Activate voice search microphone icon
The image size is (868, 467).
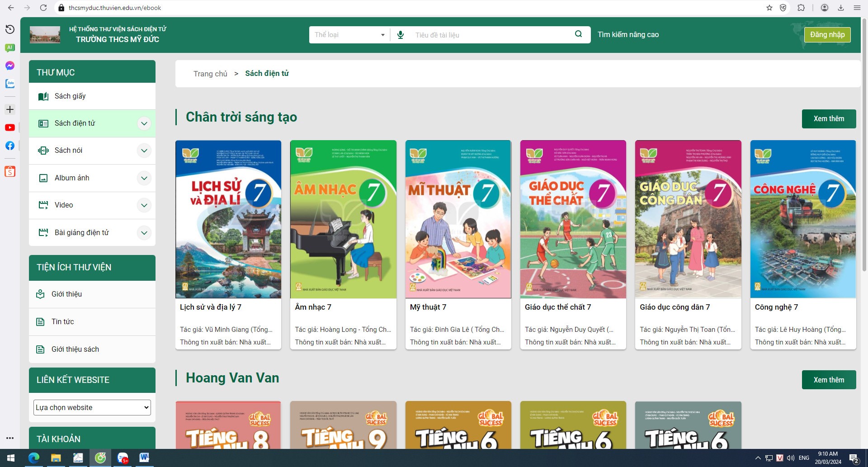tap(400, 35)
